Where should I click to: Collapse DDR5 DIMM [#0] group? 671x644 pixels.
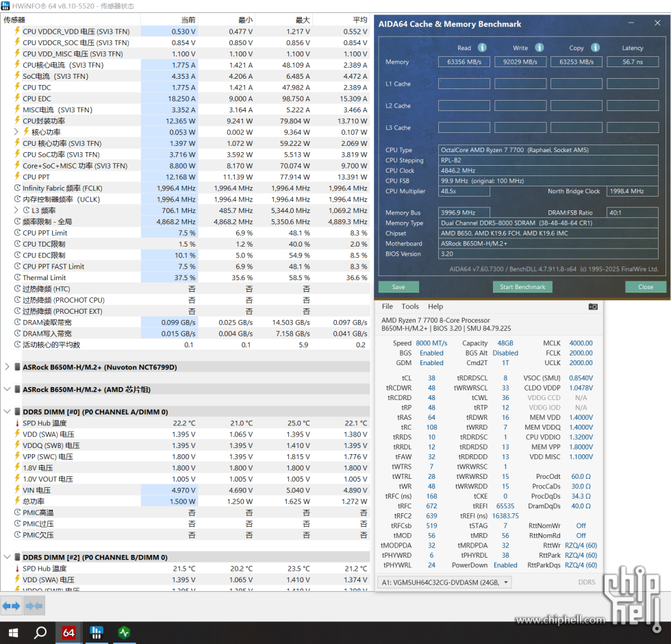click(7, 412)
